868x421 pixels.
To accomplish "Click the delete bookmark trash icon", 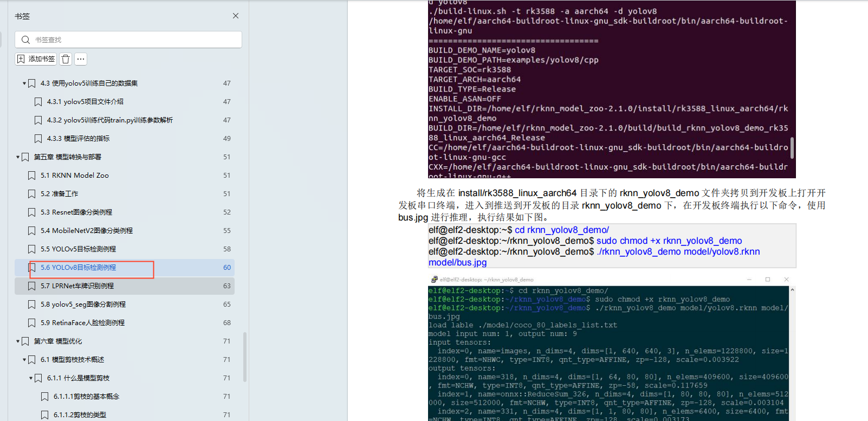I will click(66, 59).
